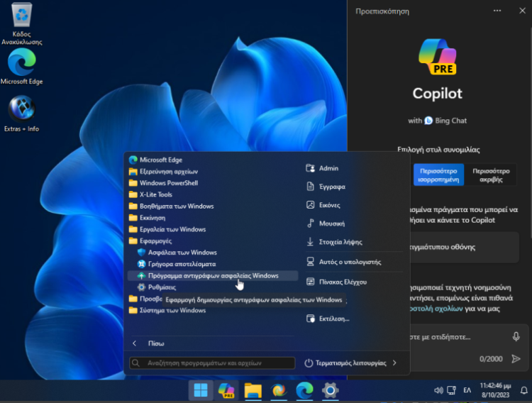
Task: Open the clock and date flyout
Action: coord(495,390)
